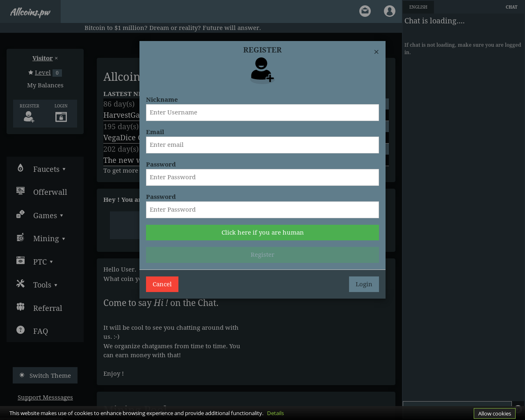Image resolution: width=525 pixels, height=420 pixels.
Task: Click the Allcoins.pw logo
Action: click(30, 12)
